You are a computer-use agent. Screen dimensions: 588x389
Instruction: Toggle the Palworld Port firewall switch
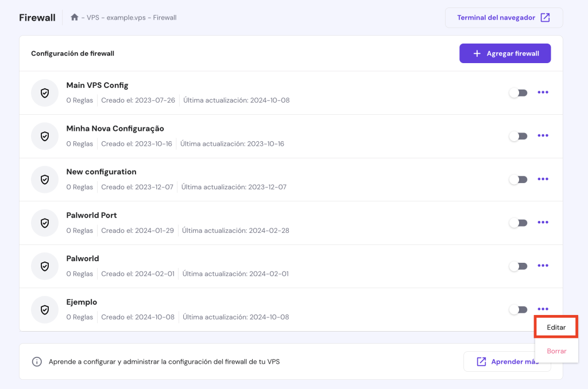coord(518,223)
